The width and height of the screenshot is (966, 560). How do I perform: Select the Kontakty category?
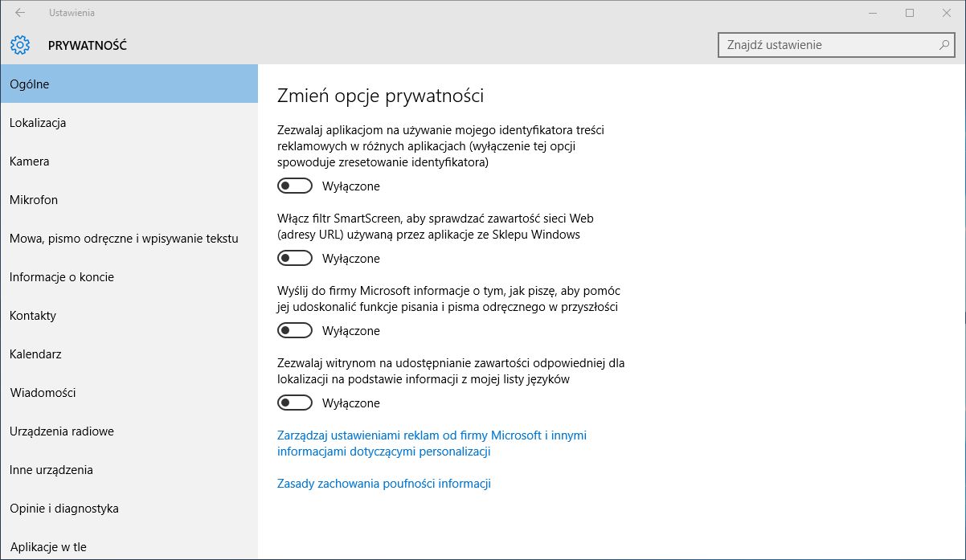click(x=33, y=316)
